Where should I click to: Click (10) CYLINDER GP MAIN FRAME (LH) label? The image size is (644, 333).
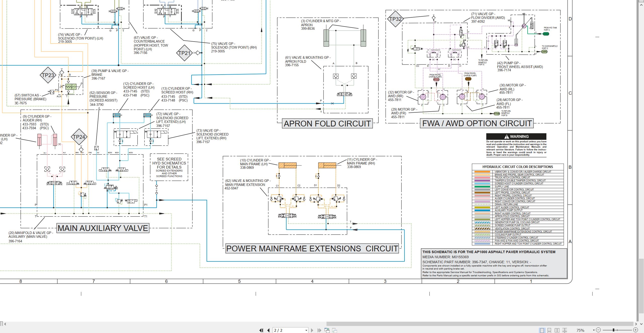tap(255, 164)
